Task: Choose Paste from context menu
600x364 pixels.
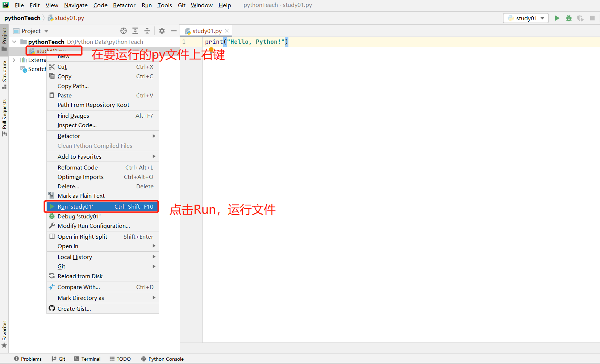Action: [103, 95]
